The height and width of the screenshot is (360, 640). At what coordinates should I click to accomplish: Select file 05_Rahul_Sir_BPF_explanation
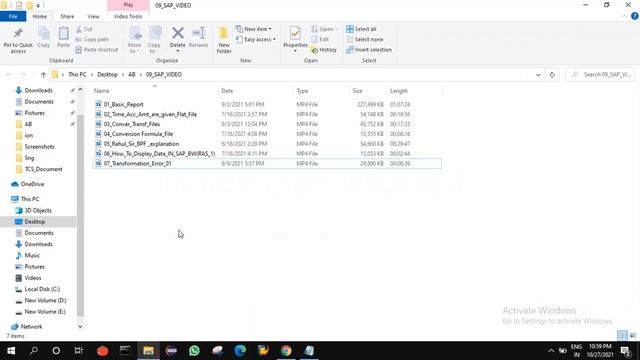tap(141, 144)
